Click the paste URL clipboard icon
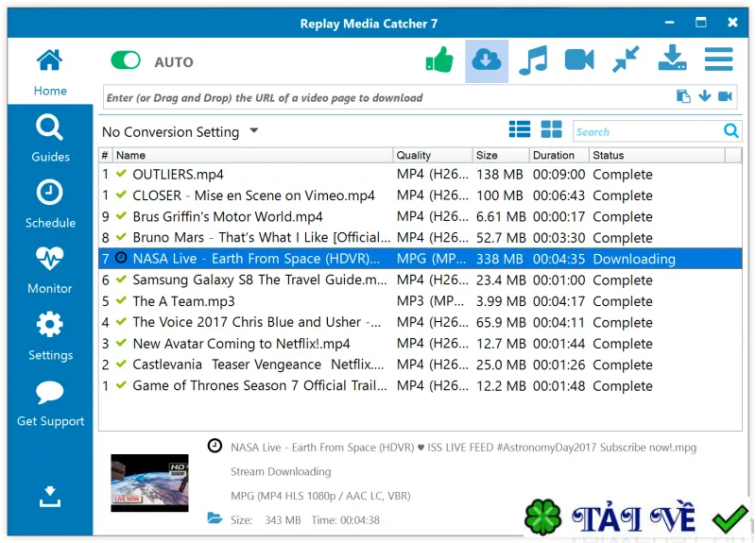Image resolution: width=756 pixels, height=543 pixels. coord(683,96)
